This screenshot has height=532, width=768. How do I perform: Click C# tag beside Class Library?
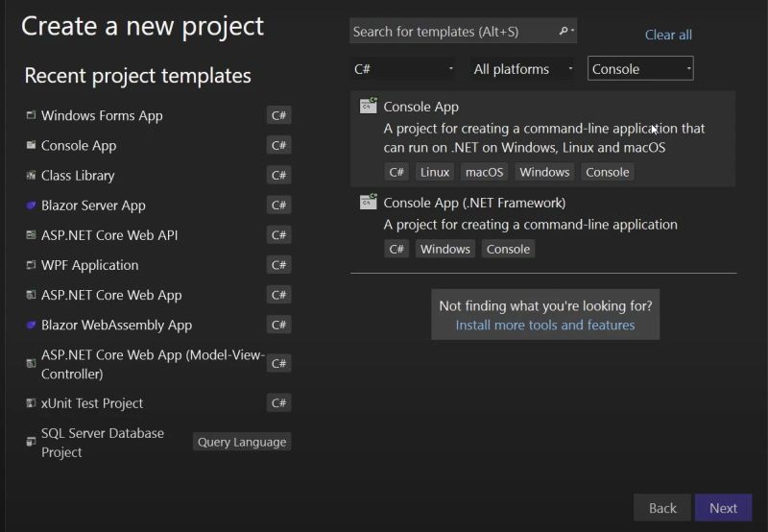pyautogui.click(x=278, y=176)
